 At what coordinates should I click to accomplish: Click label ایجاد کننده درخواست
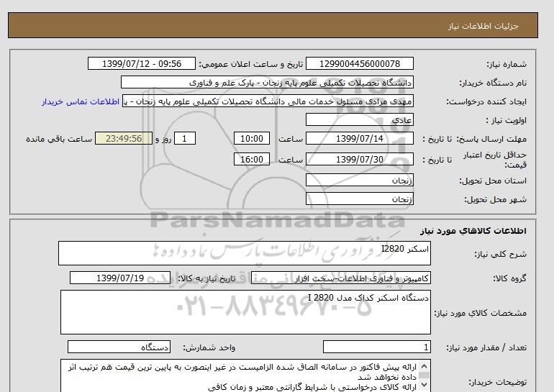click(x=486, y=101)
